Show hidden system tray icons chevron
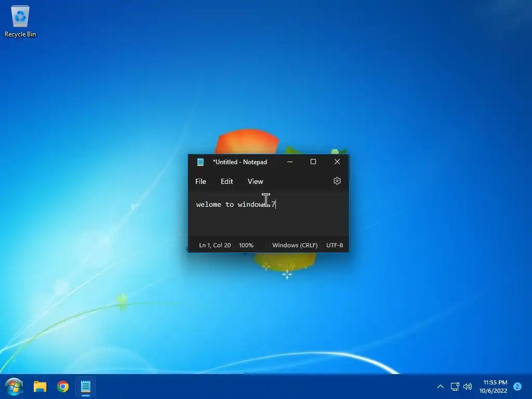Viewport: 532px width, 399px height. click(x=441, y=387)
